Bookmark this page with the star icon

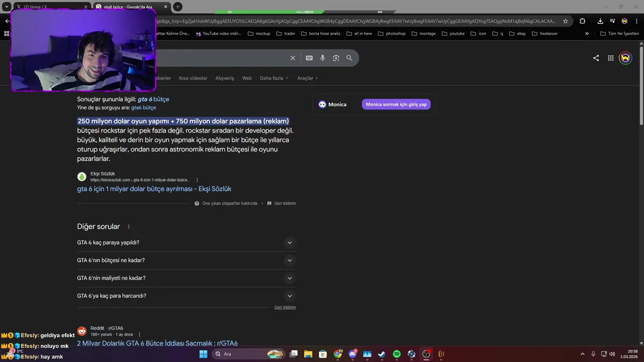(566, 21)
